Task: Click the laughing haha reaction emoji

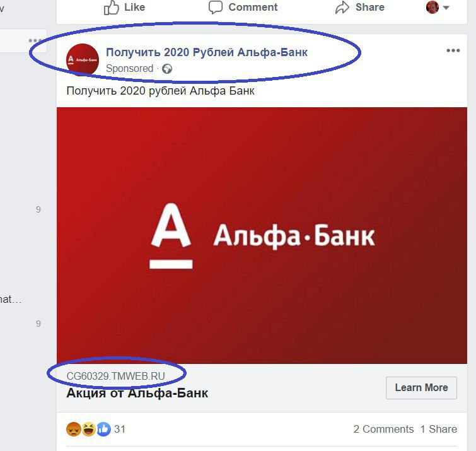Action: click(89, 429)
